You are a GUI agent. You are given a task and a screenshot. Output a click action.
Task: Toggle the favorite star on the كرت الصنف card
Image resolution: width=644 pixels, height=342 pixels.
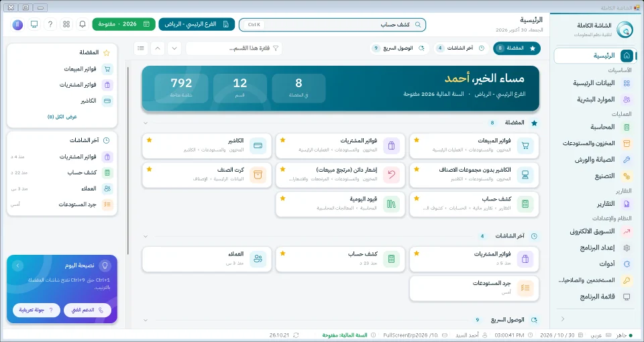pos(149,169)
